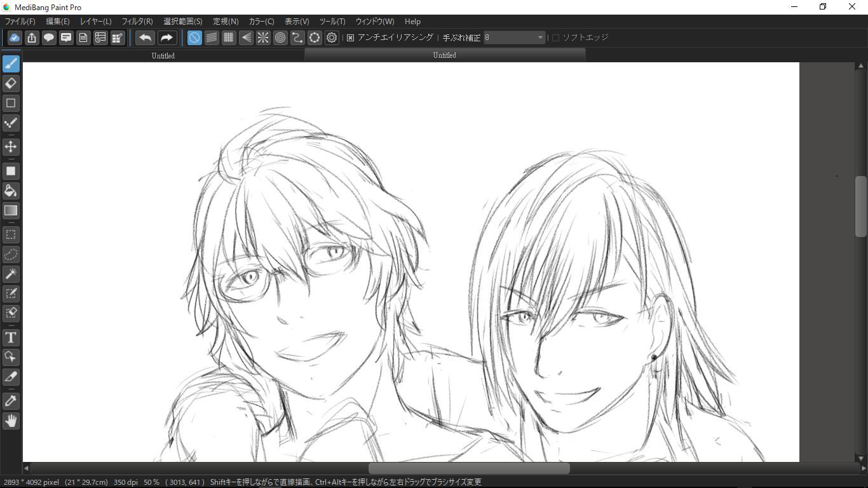
Task: Activate the Text tool
Action: (x=11, y=337)
